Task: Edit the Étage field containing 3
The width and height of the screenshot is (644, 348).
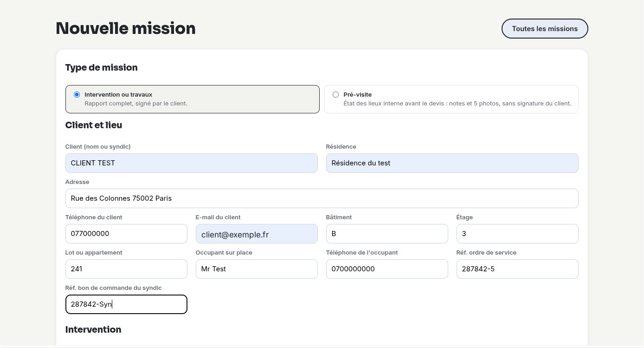Action: pos(517,234)
